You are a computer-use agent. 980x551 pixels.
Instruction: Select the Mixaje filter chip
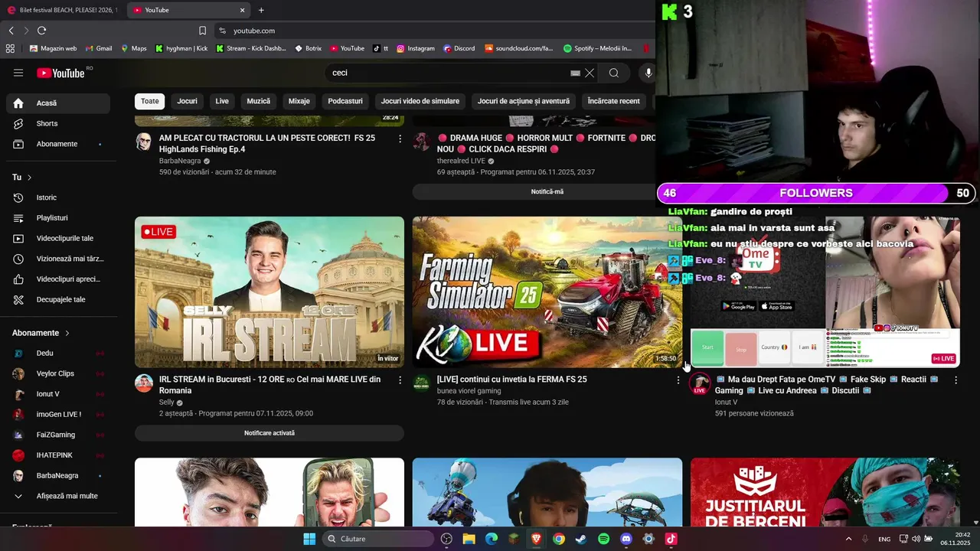(x=299, y=101)
